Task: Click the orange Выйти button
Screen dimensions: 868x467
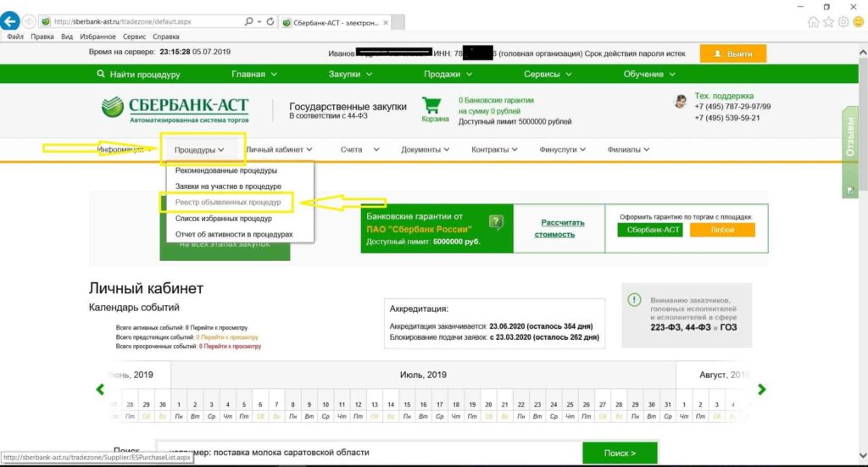Action: (733, 53)
